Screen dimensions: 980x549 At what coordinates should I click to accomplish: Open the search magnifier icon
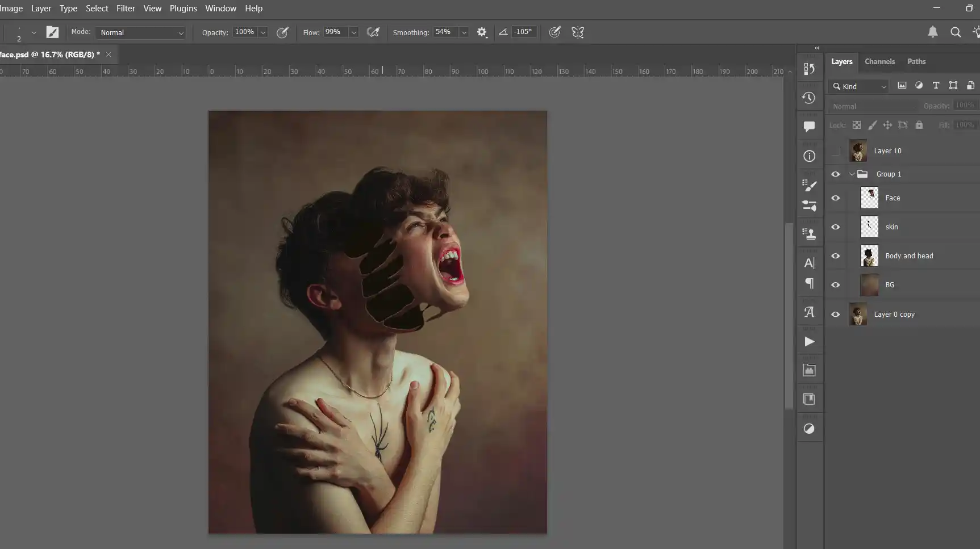click(956, 32)
